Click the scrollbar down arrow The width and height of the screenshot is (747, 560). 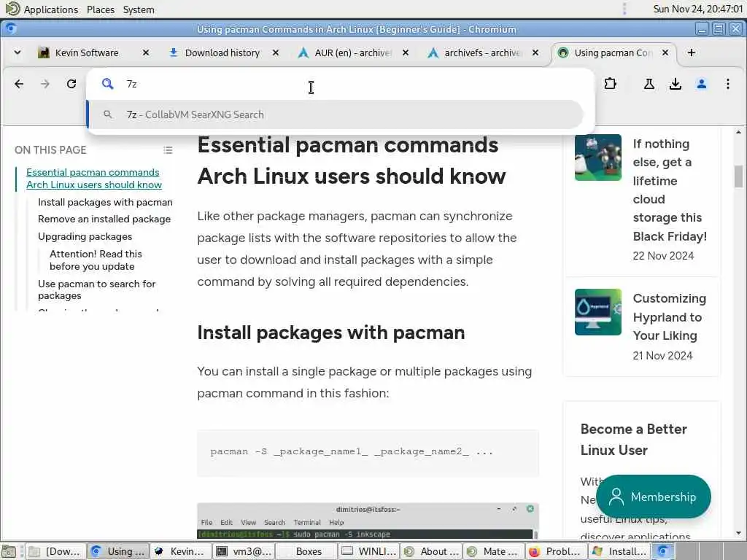(x=738, y=533)
